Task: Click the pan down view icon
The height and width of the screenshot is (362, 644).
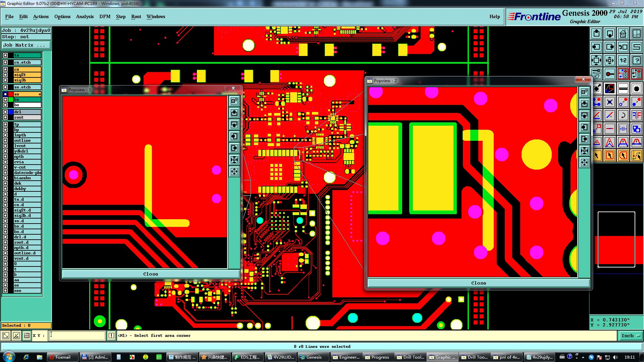Action: 610,34
